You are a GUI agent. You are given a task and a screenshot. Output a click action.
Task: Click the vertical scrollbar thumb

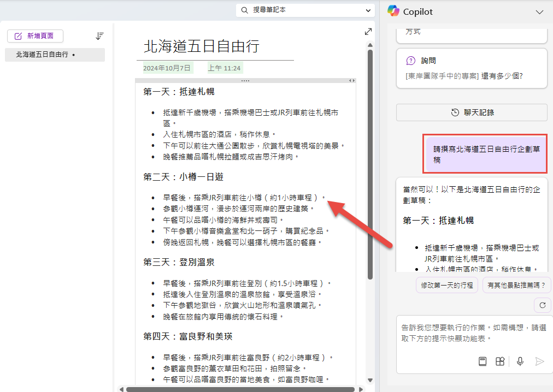[370, 165]
